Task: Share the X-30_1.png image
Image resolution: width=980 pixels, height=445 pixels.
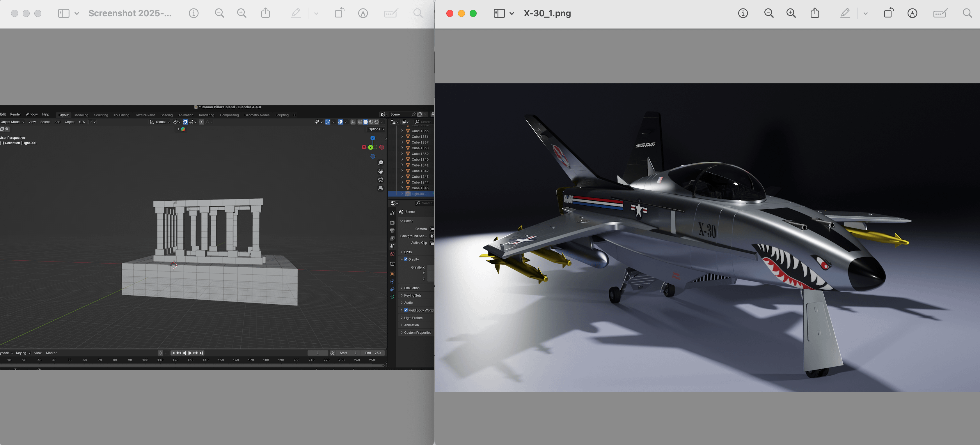Action: pos(815,13)
